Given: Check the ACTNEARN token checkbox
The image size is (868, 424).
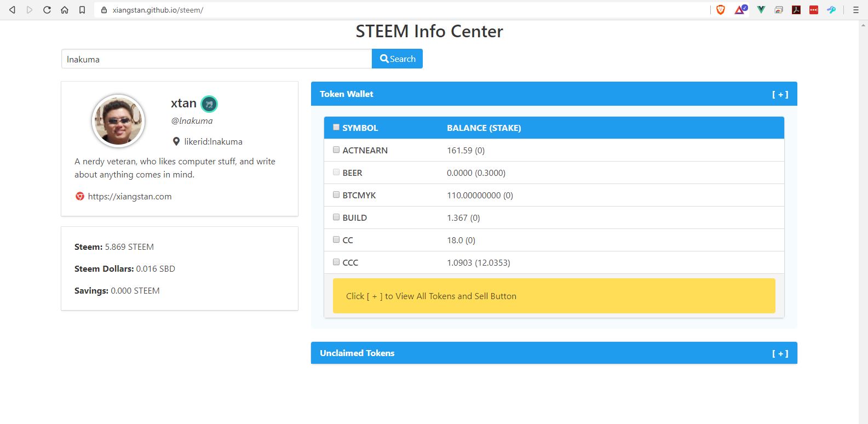Looking at the screenshot, I should tap(336, 150).
